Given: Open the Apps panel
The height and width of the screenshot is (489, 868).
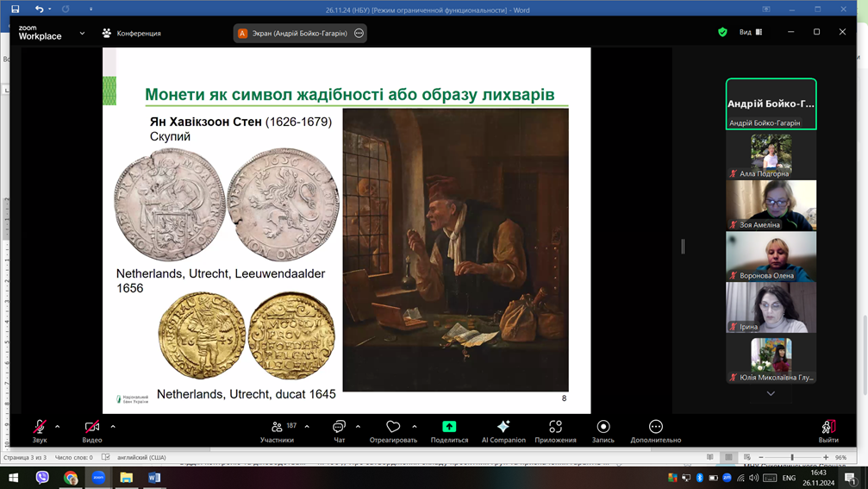Looking at the screenshot, I should pos(555,427).
